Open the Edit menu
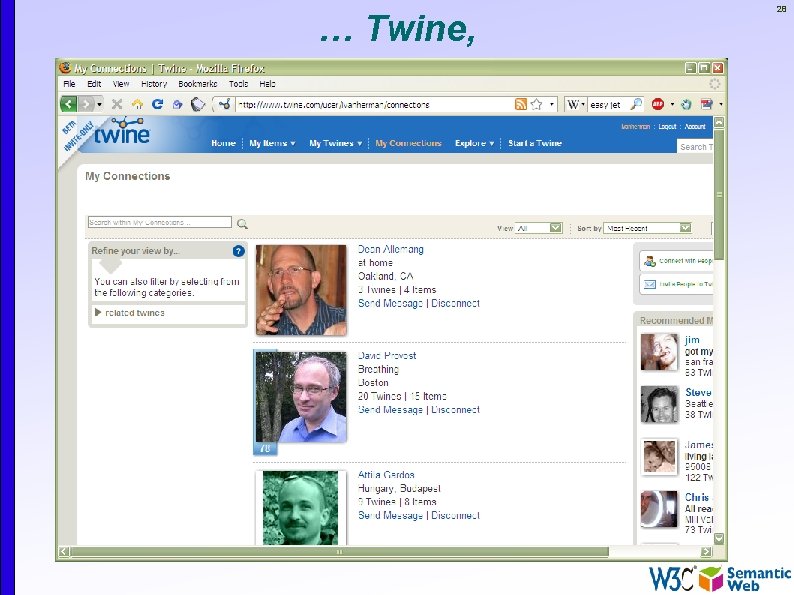 tap(94, 84)
